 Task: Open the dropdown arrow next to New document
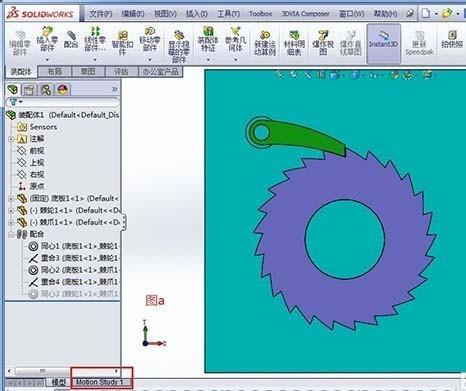click(x=436, y=14)
